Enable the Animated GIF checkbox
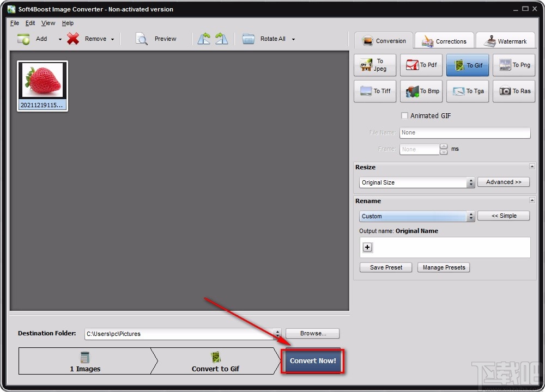 (x=404, y=115)
